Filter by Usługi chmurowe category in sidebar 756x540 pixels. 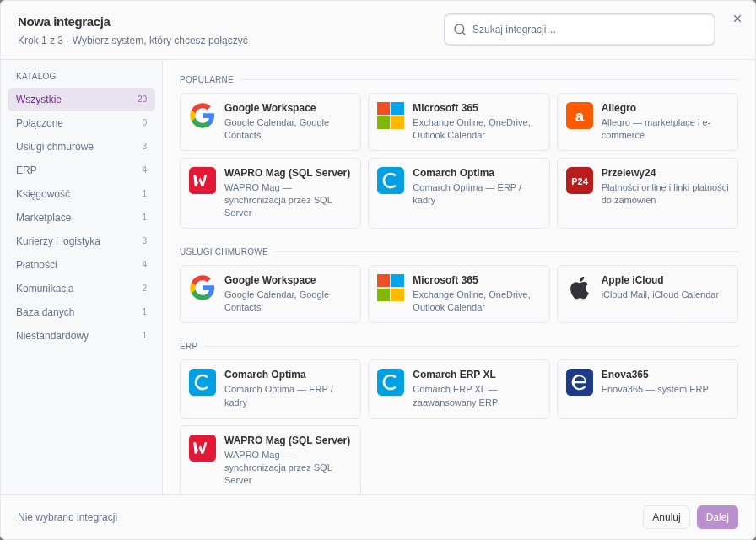point(81,147)
